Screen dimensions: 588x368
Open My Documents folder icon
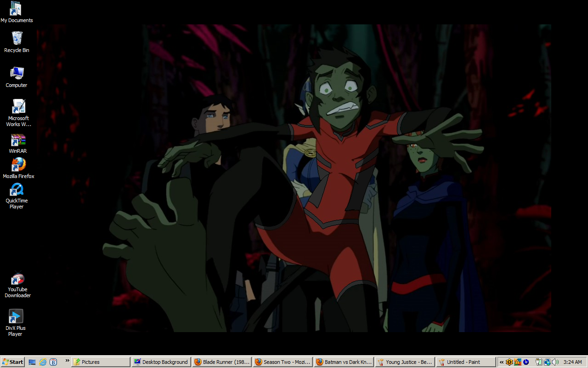coord(17,9)
